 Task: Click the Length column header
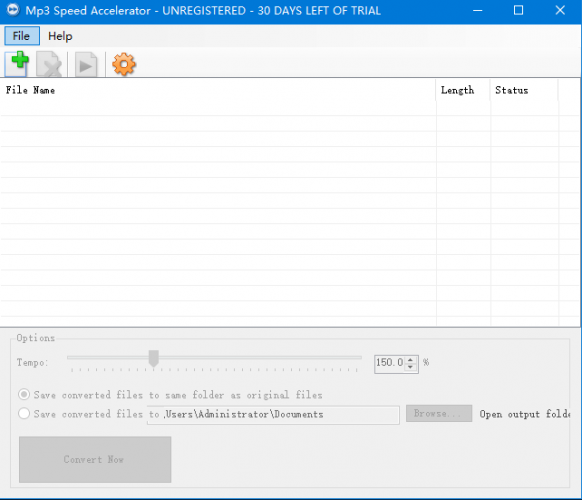(x=463, y=90)
